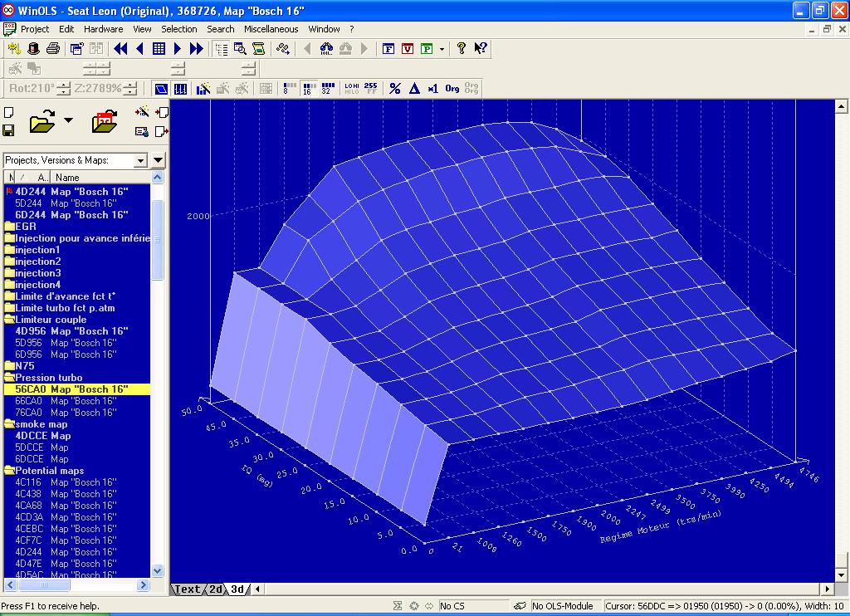Click the top hat icon in toolbar

(x=33, y=49)
